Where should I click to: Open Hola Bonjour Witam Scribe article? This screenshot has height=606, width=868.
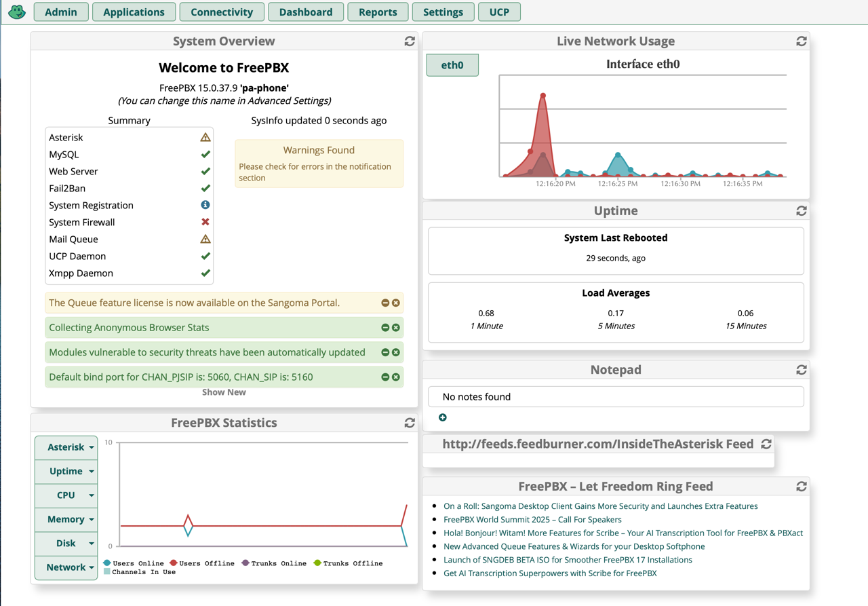[x=623, y=533]
